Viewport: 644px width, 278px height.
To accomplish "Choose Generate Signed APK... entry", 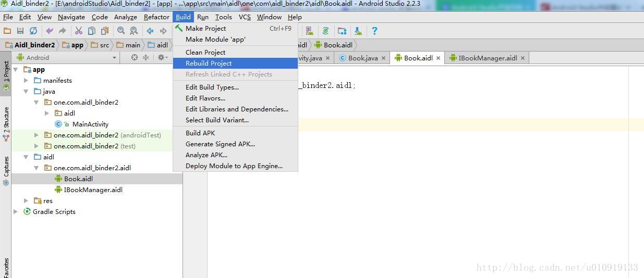I will (x=235, y=144).
